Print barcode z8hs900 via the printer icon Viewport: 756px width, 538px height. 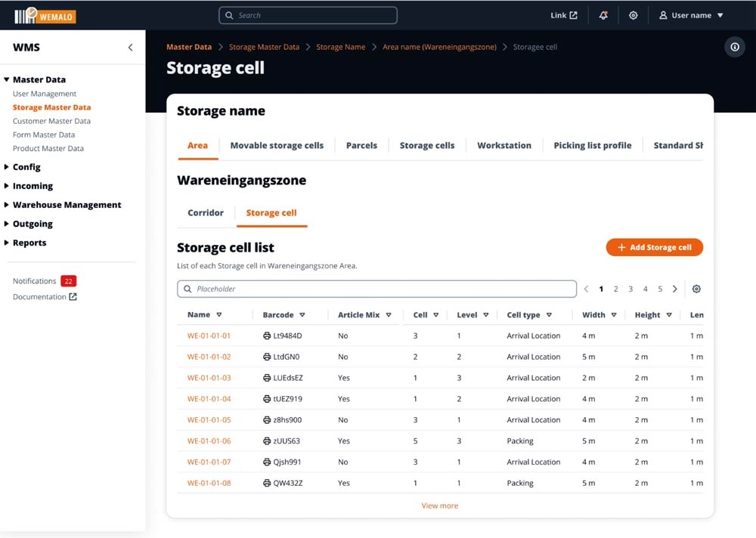267,420
